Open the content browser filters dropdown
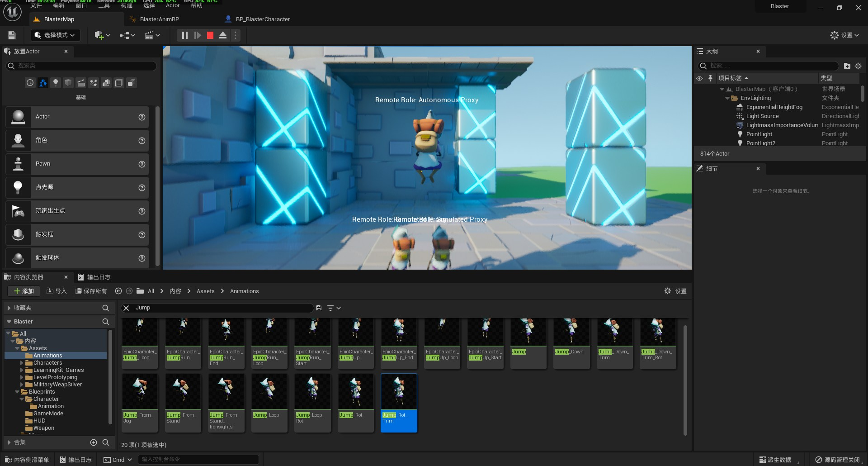Viewport: 868px width, 466px height. [334, 308]
